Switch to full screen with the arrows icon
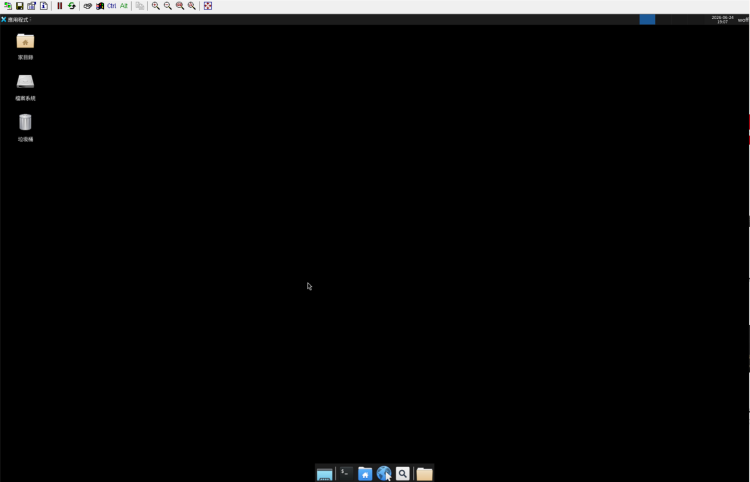The width and height of the screenshot is (750, 482). click(208, 6)
